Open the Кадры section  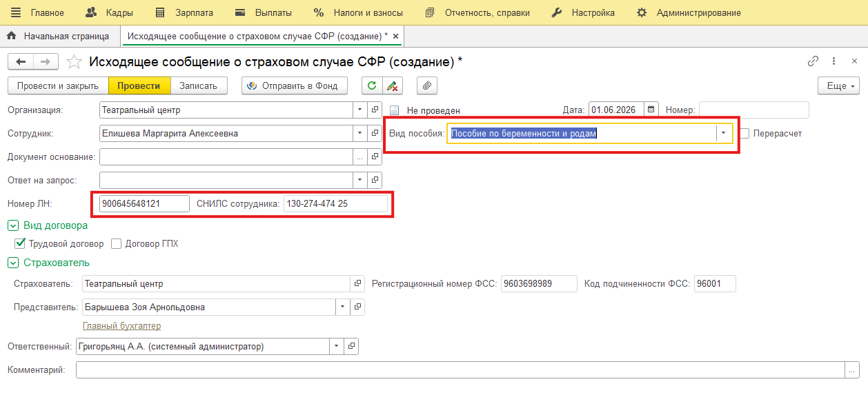point(109,12)
